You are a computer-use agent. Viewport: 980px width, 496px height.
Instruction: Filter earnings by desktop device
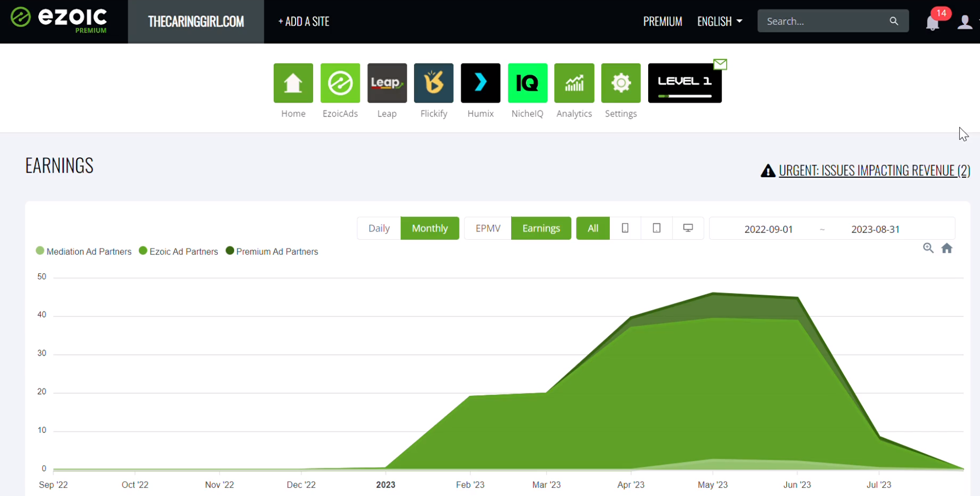688,228
